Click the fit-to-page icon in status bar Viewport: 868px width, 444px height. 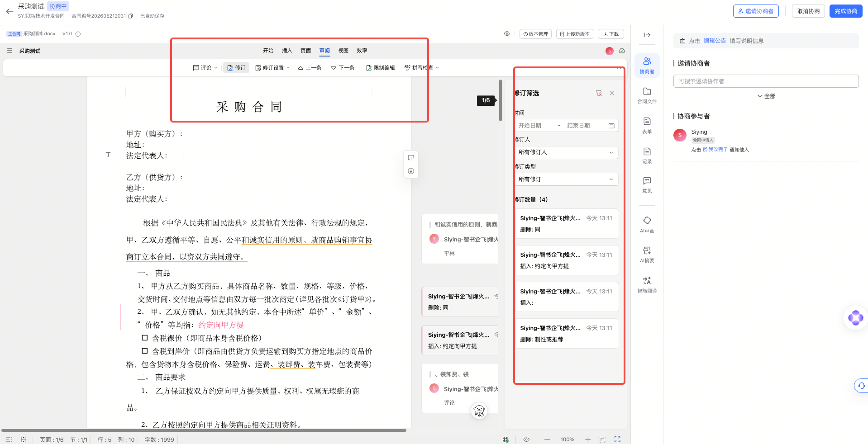[602, 439]
